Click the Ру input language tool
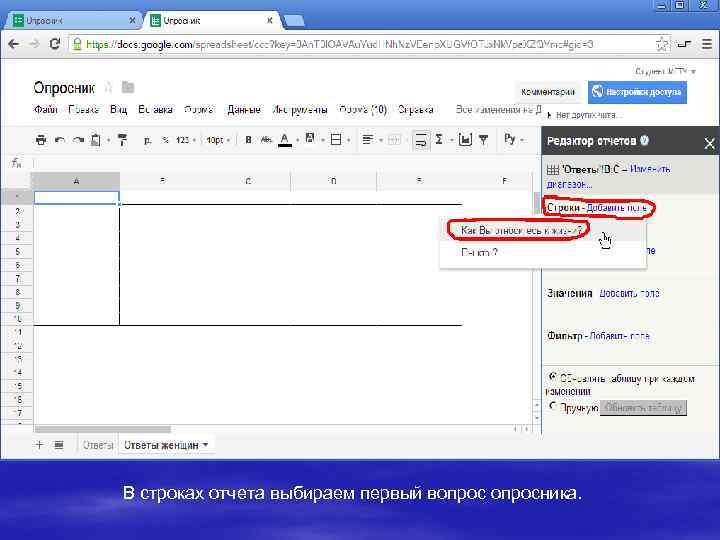Screen dimensions: 720x540 (510, 139)
